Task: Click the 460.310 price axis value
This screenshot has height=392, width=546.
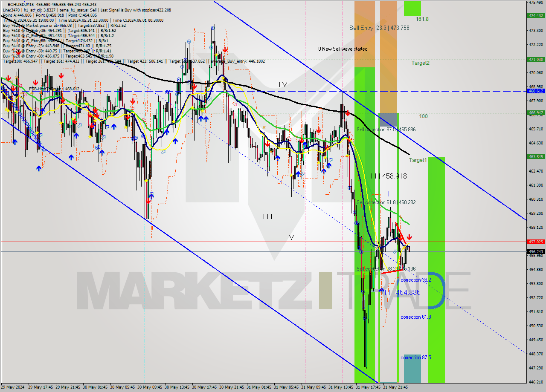Action: tap(536, 199)
